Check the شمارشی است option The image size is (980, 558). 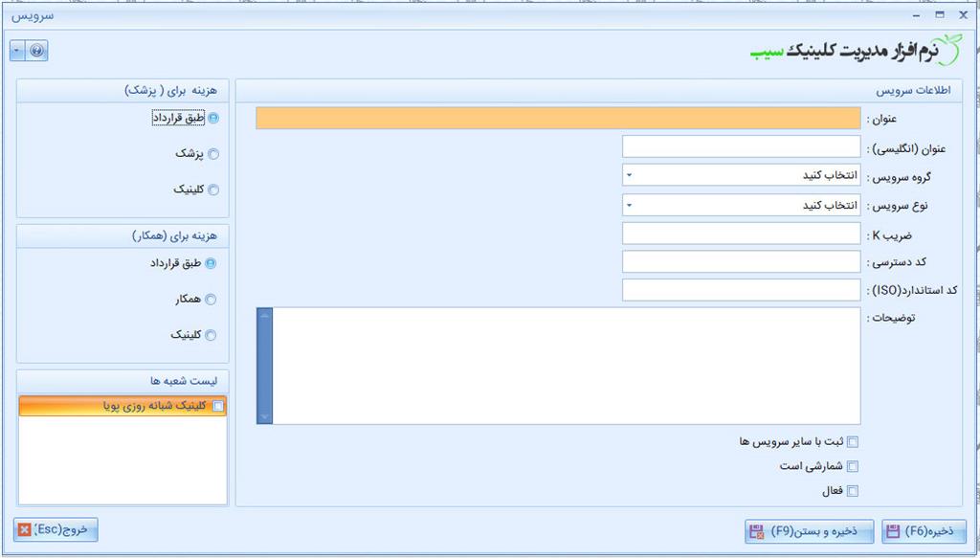coord(854,467)
